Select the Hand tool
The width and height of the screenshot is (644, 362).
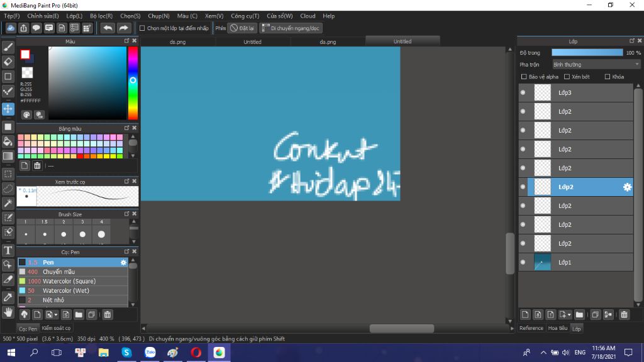(8, 312)
